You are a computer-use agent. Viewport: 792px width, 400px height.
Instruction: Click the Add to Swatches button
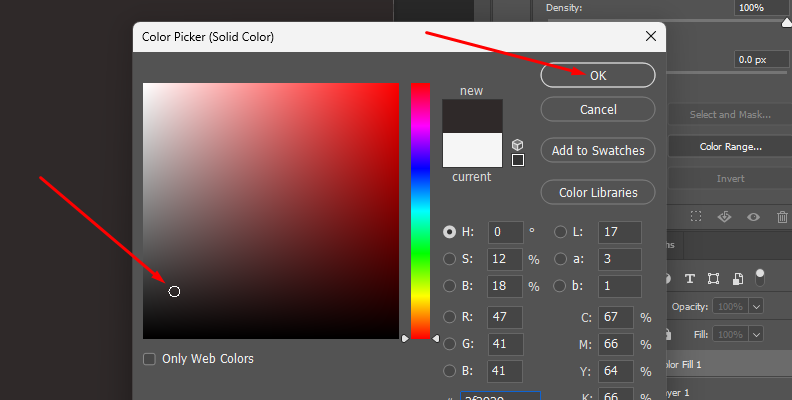598,150
